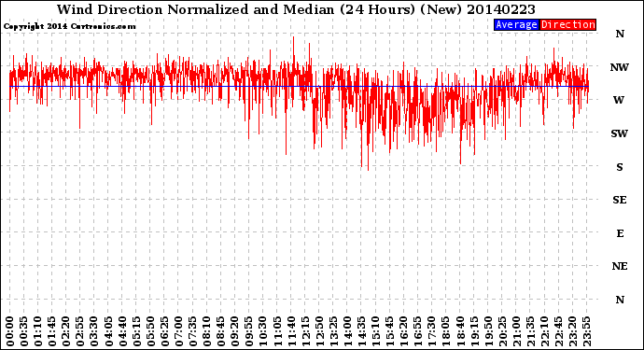This screenshot has height=350, width=644.
Task: Click the 11:40 time label
Action: click(x=291, y=331)
